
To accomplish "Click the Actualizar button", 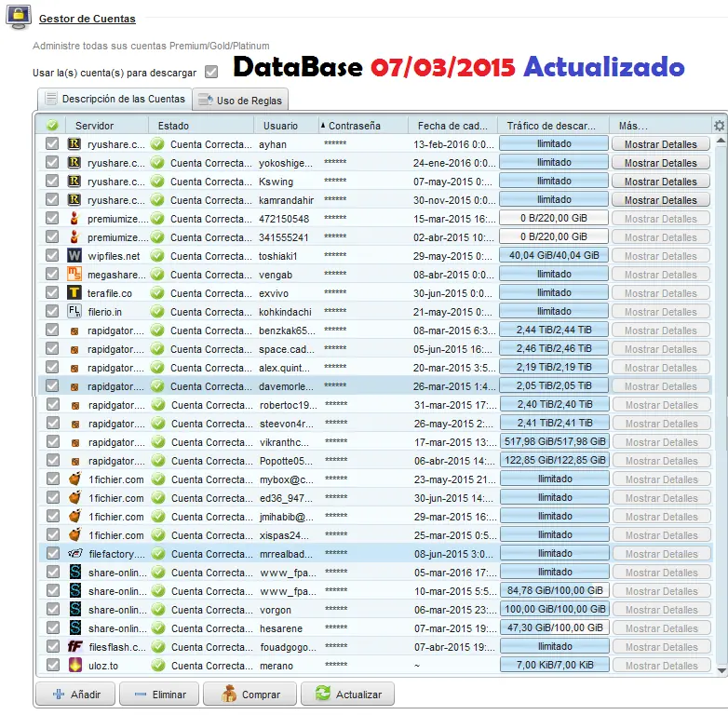I will click(348, 695).
